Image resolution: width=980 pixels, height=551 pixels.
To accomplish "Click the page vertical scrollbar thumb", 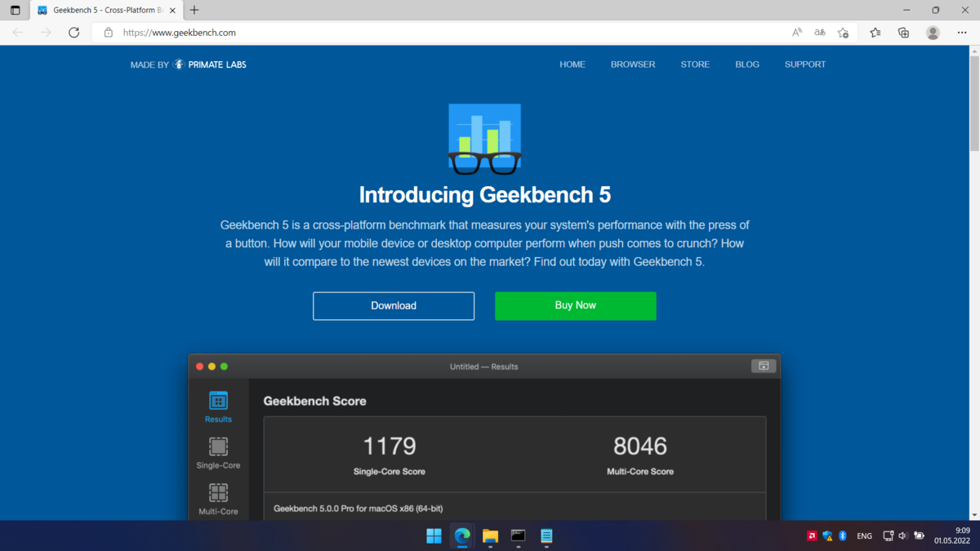I will (x=974, y=104).
